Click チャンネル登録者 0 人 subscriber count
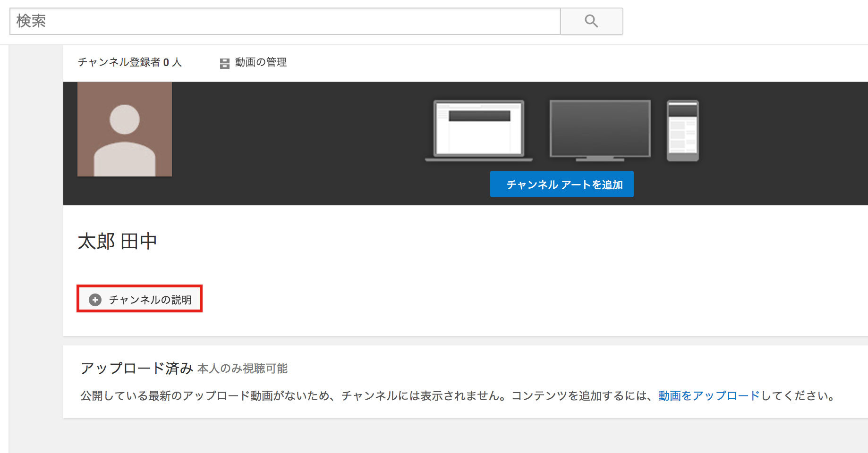 coord(130,62)
